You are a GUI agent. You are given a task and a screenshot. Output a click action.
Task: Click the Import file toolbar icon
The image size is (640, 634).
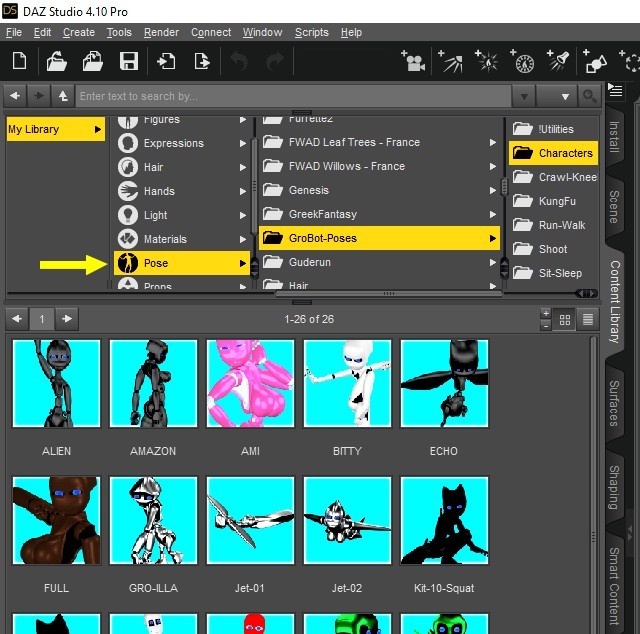[x=166, y=61]
